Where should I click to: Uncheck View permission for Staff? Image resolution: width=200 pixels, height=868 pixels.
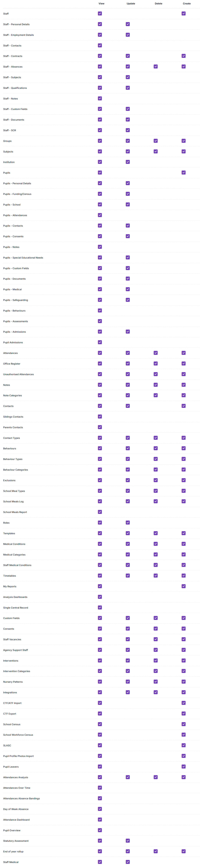[100, 13]
